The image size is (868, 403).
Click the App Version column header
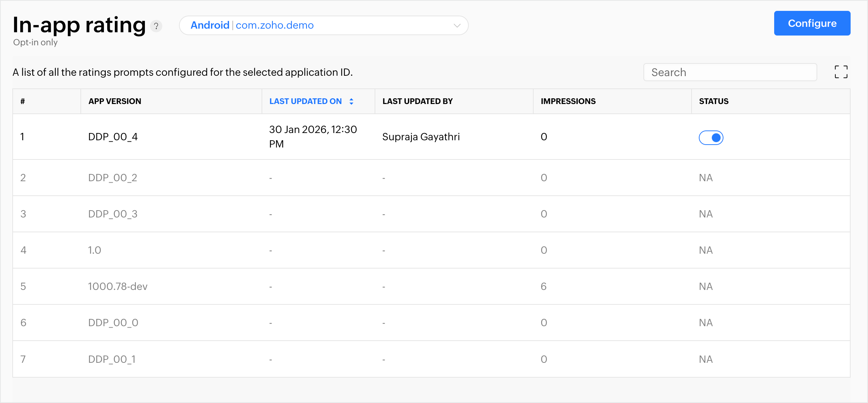point(115,101)
